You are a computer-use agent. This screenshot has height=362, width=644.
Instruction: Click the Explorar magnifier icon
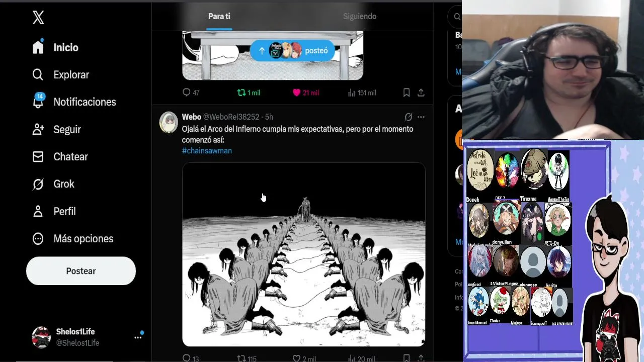pos(38,74)
